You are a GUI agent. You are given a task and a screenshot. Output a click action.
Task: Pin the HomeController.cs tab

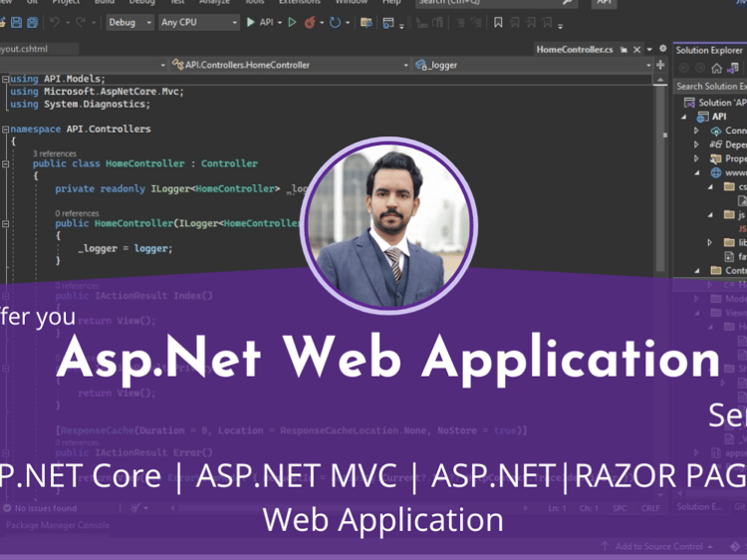(x=623, y=50)
